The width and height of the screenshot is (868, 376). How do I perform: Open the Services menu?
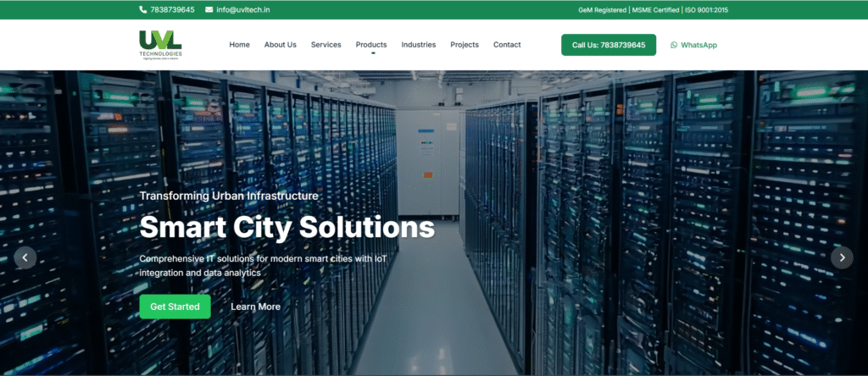tap(326, 45)
